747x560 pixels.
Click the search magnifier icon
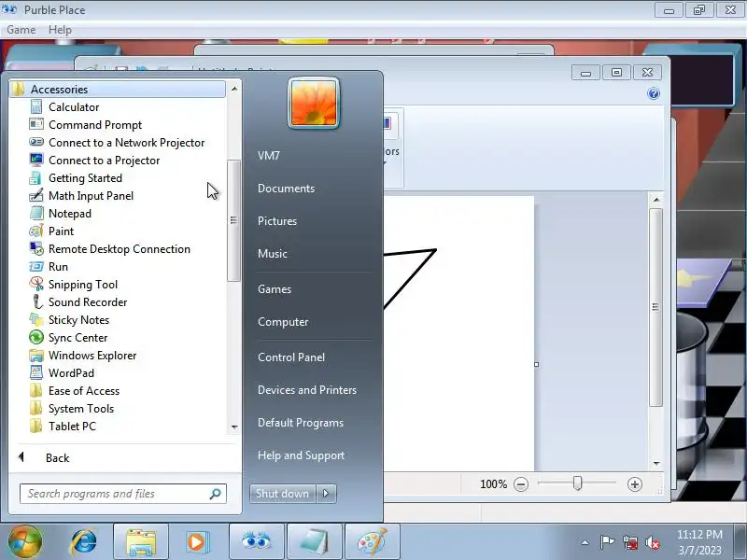coord(216,494)
